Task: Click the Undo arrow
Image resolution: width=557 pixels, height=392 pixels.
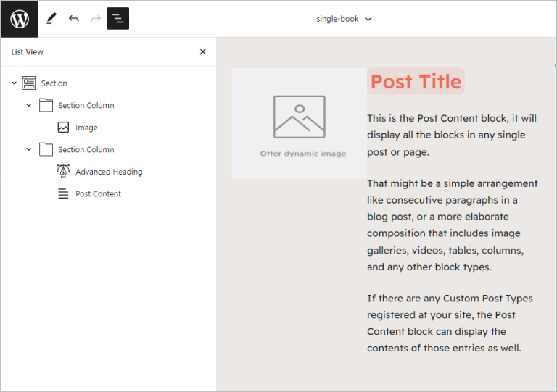Action: coord(73,19)
